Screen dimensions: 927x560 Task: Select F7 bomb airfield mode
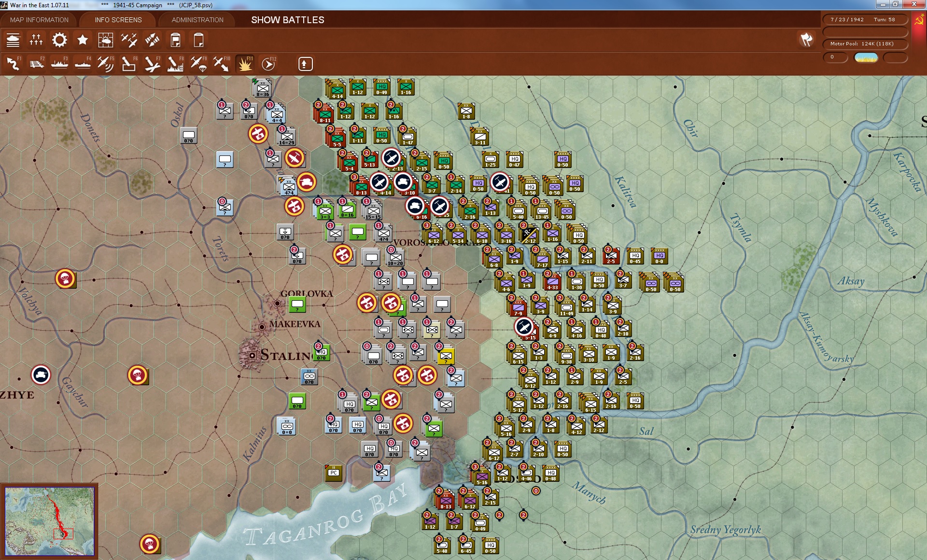(152, 64)
